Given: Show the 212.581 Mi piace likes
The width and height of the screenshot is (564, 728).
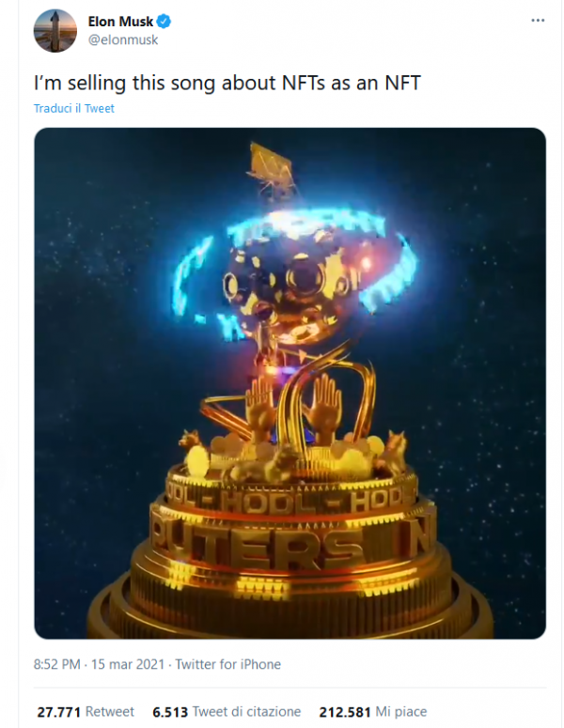Looking at the screenshot, I should (x=373, y=712).
